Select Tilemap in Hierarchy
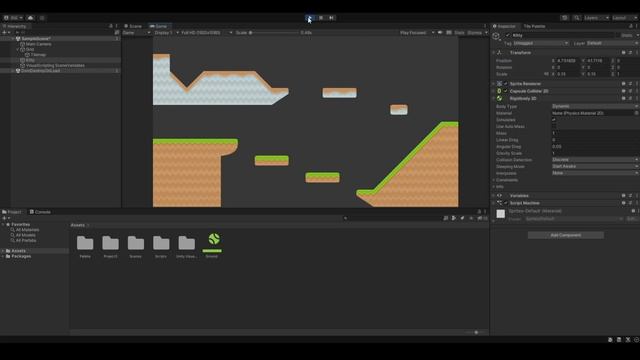This screenshot has width=640, height=360. (x=38, y=55)
